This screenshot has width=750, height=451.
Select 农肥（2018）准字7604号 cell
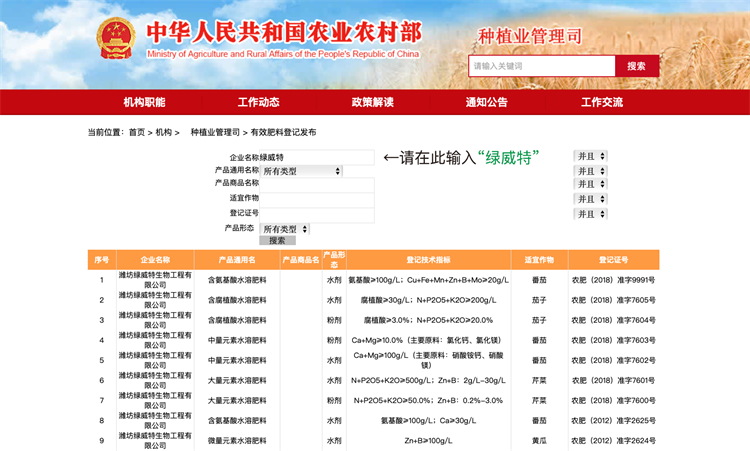(x=614, y=320)
